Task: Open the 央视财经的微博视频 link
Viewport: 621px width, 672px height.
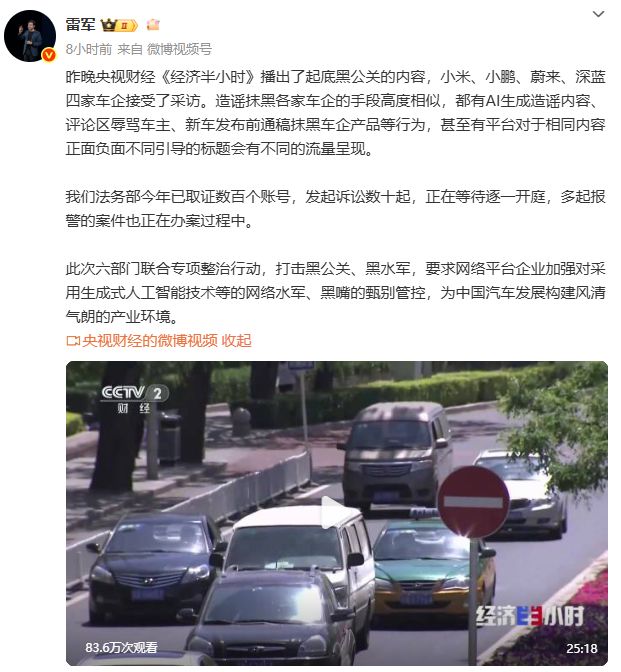Action: (150, 341)
